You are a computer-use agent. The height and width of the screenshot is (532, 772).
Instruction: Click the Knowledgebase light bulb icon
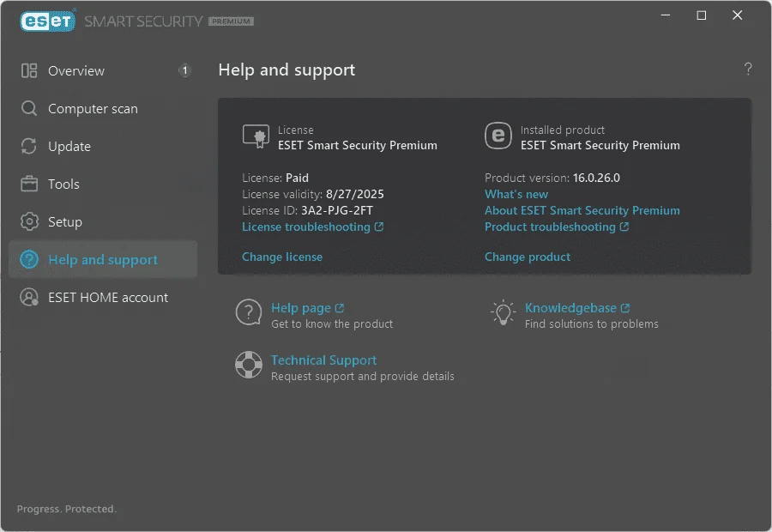click(503, 313)
